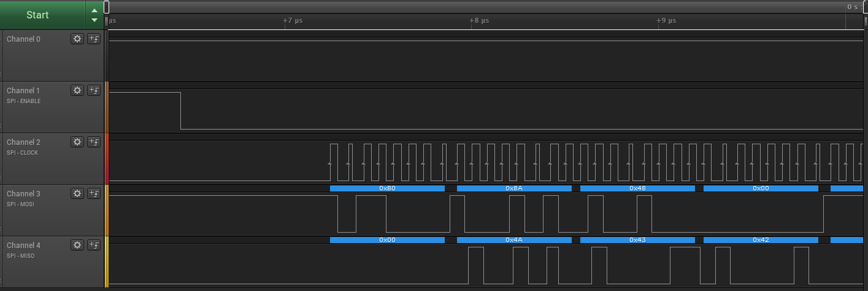The height and width of the screenshot is (291, 868).
Task: Set trigger on Channel 1 ENABLE
Action: pos(94,90)
